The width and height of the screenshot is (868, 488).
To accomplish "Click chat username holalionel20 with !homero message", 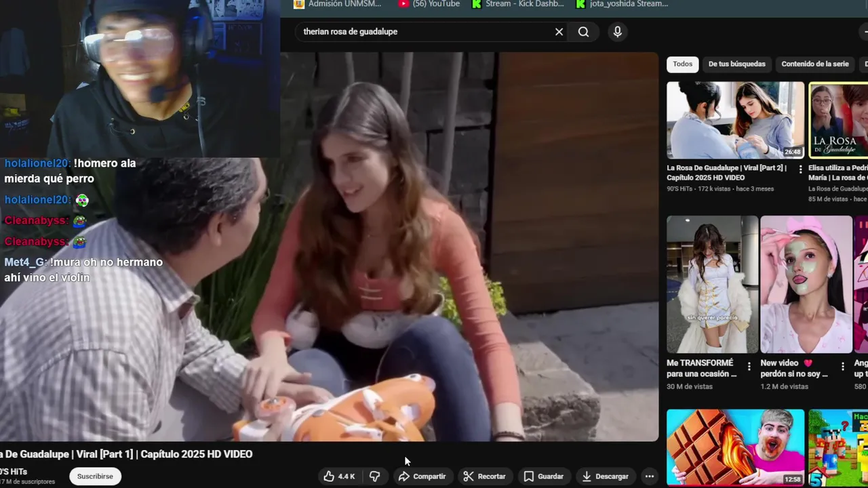I will (x=37, y=163).
